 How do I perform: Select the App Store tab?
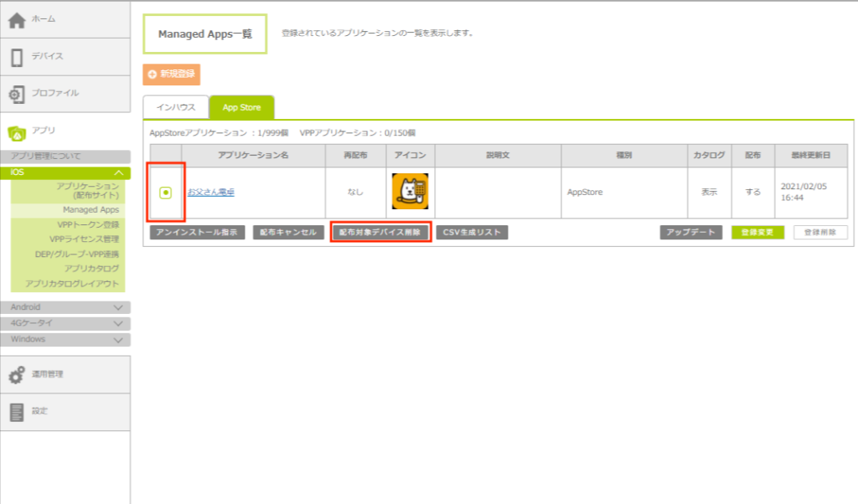click(240, 108)
